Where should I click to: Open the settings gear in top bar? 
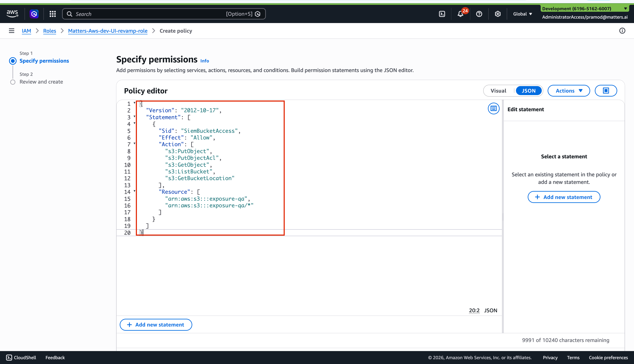[497, 14]
